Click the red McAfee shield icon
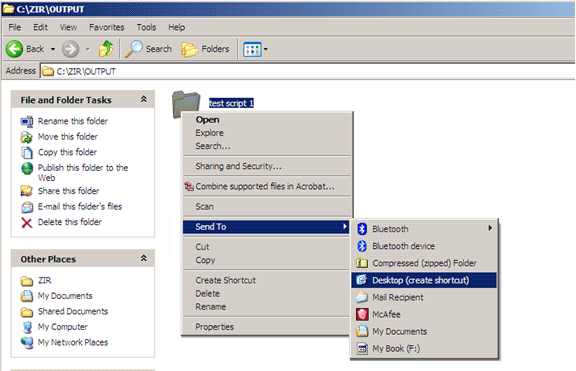576x371 pixels. click(362, 314)
